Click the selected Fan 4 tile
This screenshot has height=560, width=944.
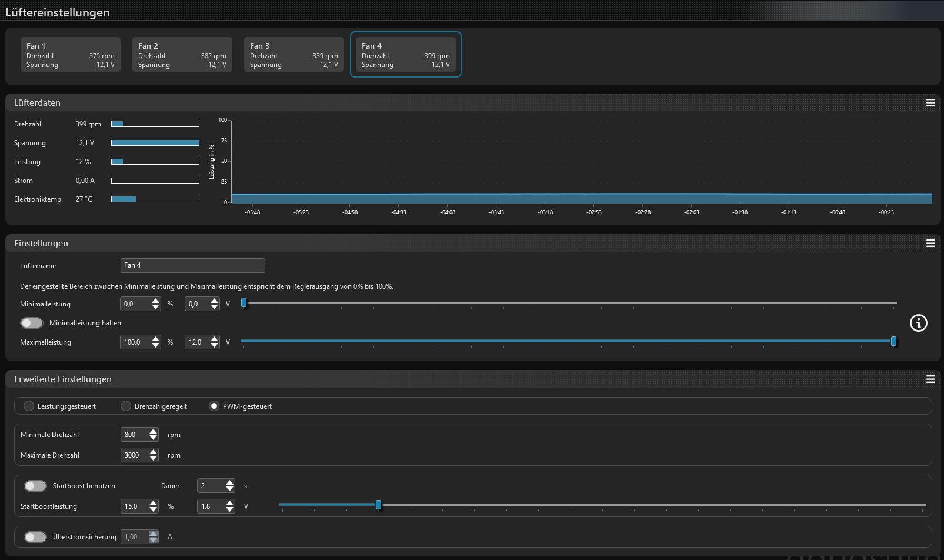coord(406,55)
